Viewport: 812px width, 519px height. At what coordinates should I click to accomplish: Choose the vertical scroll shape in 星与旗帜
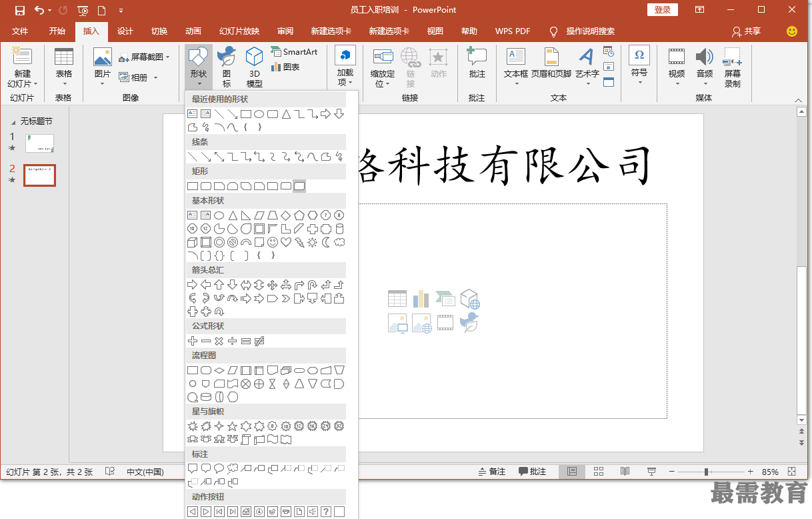[245, 439]
